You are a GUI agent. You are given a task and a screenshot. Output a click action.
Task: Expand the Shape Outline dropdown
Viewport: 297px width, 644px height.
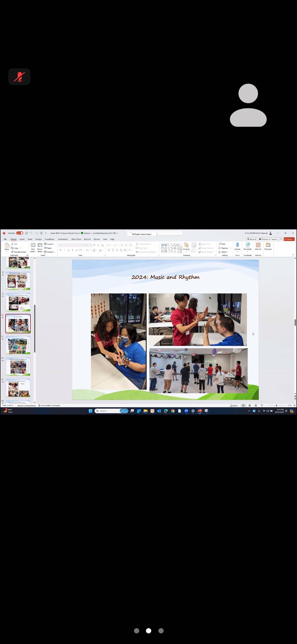coord(207,248)
